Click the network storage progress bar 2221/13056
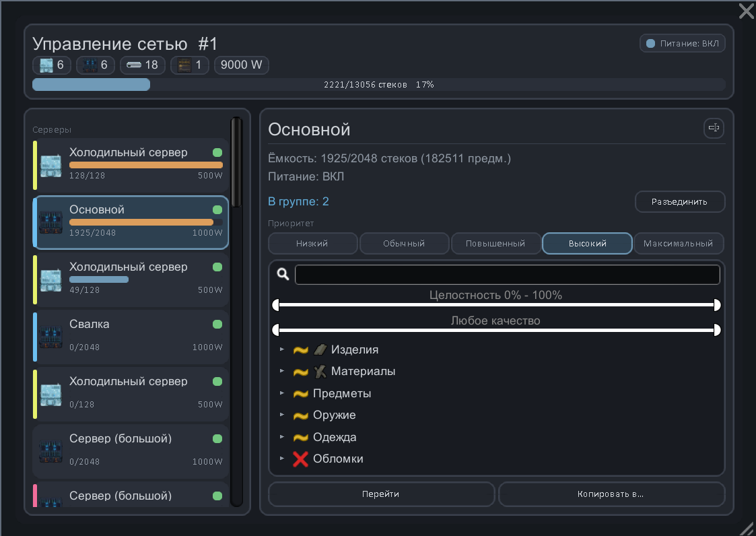The image size is (756, 536). tap(379, 84)
